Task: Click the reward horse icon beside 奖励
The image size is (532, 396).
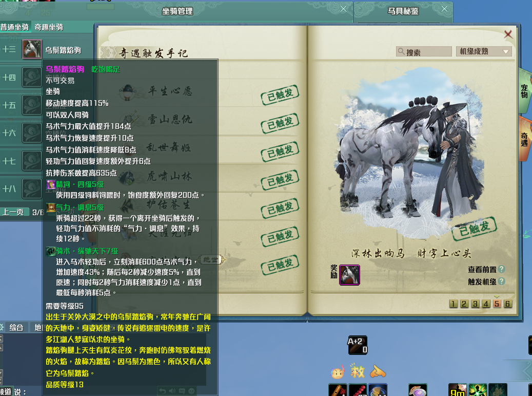Action: point(349,275)
